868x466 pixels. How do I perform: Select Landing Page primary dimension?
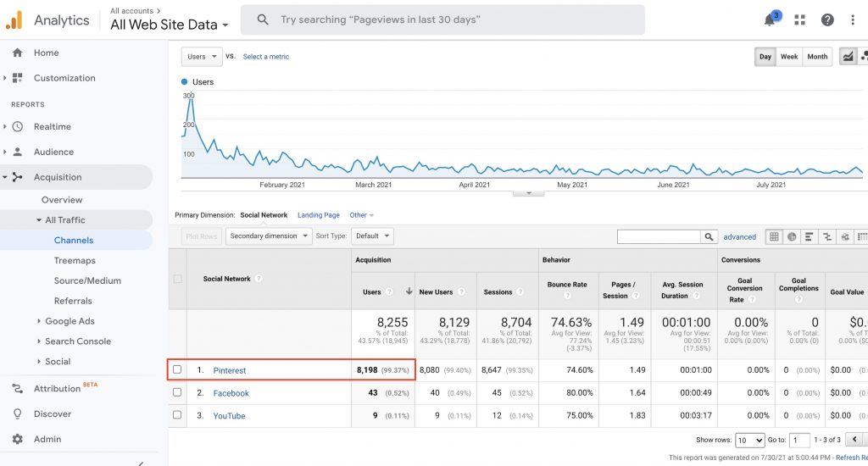point(319,215)
